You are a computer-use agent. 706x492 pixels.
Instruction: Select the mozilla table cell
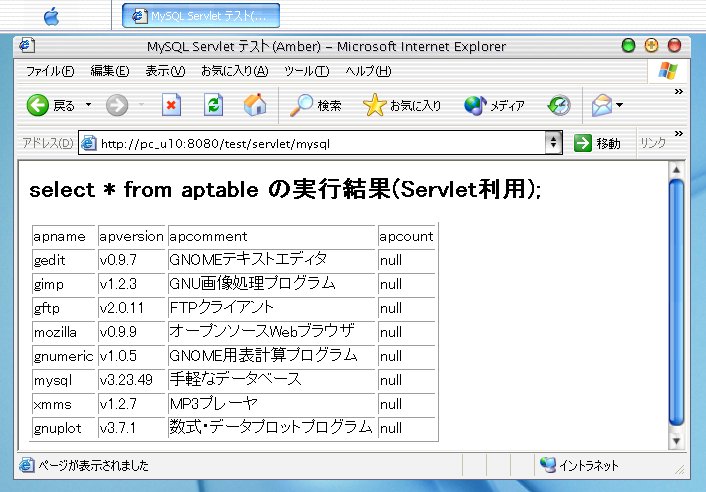click(63, 332)
